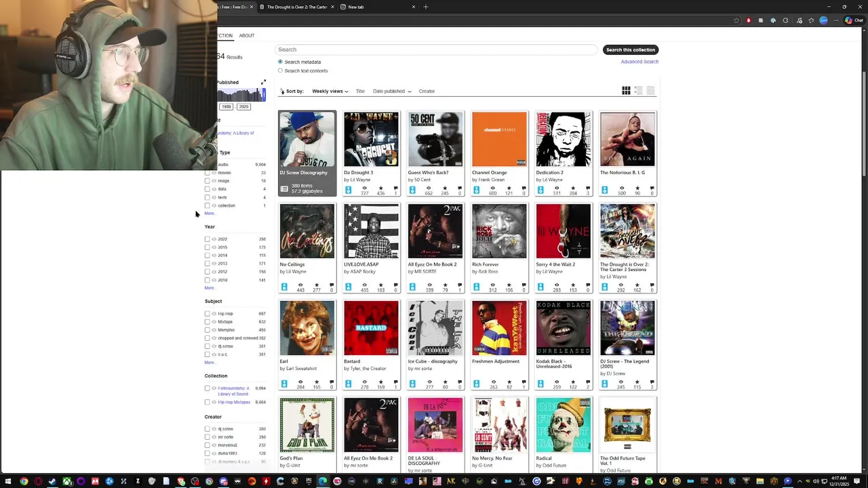Click the audio icon on No Ceilings
The image size is (868, 488).
click(284, 287)
